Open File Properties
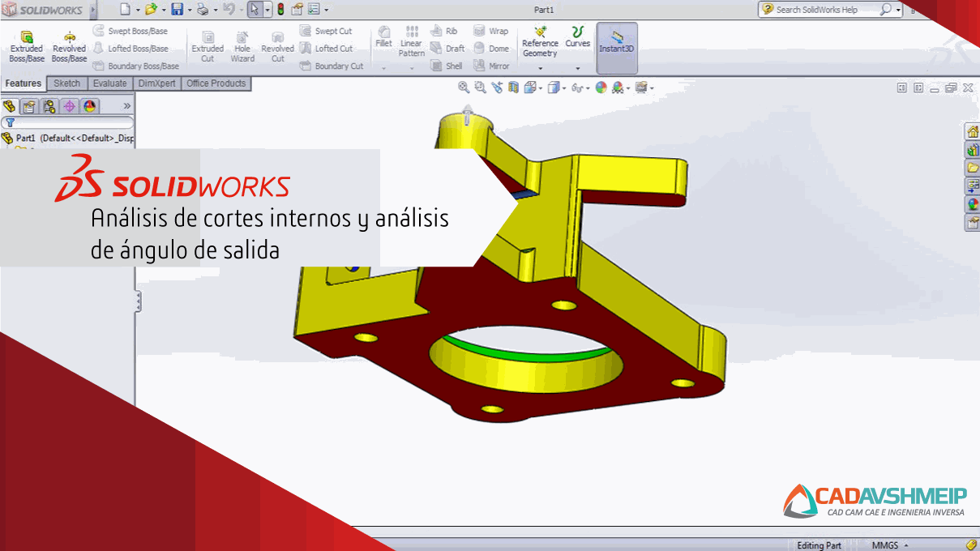 point(297,10)
